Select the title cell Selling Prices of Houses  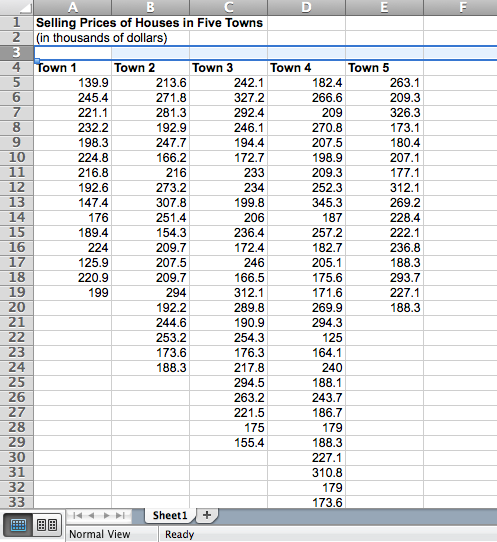pyautogui.click(x=149, y=23)
